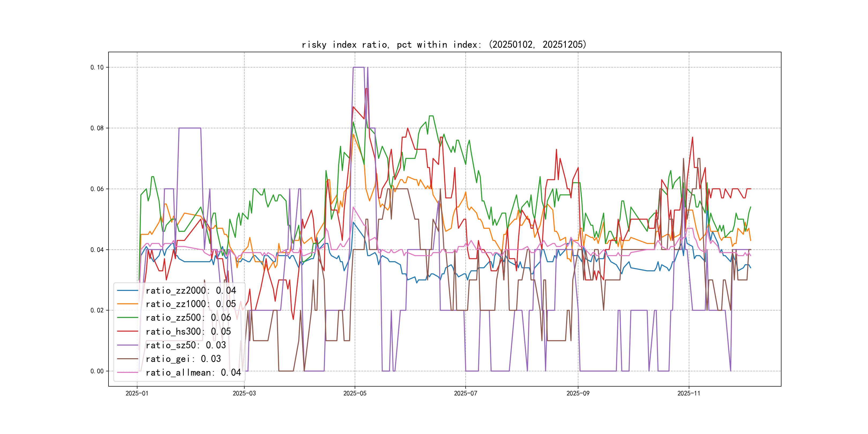Image resolution: width=868 pixels, height=434 pixels.
Task: Click the orange ratio_zz1000 legend line sample
Action: (x=127, y=304)
